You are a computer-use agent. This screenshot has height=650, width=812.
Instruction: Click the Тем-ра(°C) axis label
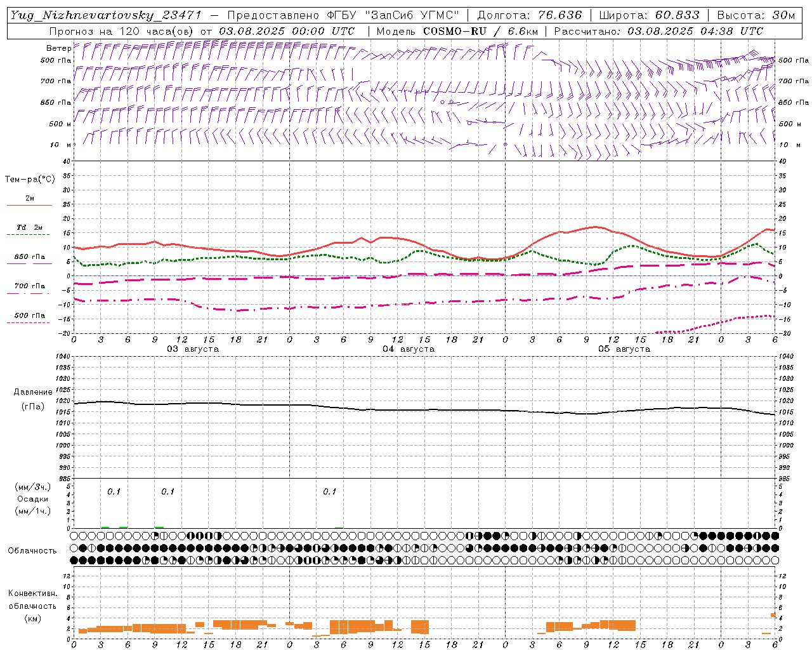[x=30, y=180]
